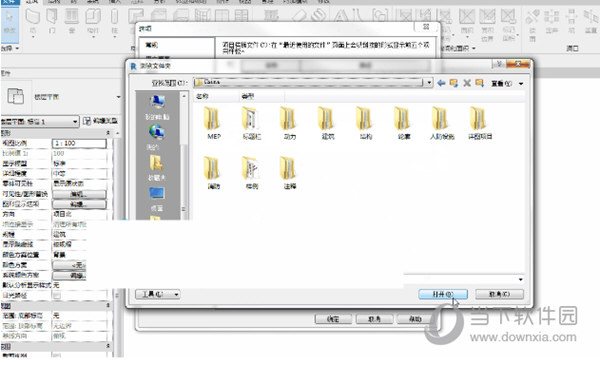
Task: Go back using the blue arrow icon
Action: click(441, 83)
